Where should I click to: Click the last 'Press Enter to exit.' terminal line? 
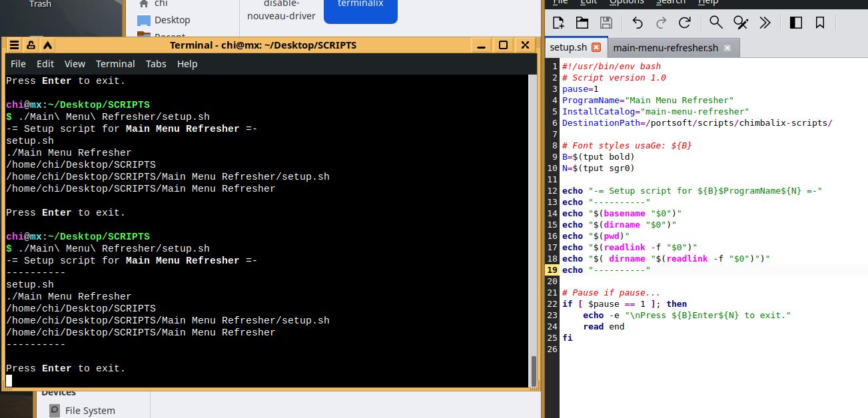[x=65, y=368]
